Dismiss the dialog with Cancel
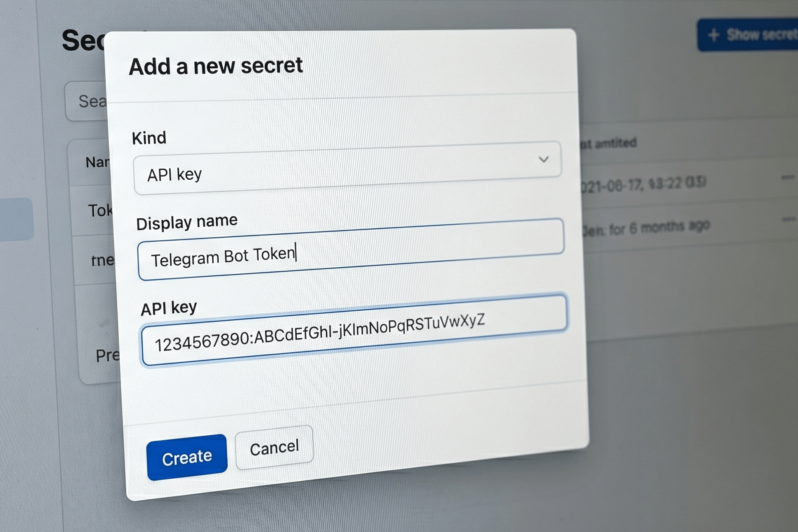 pos(274,447)
